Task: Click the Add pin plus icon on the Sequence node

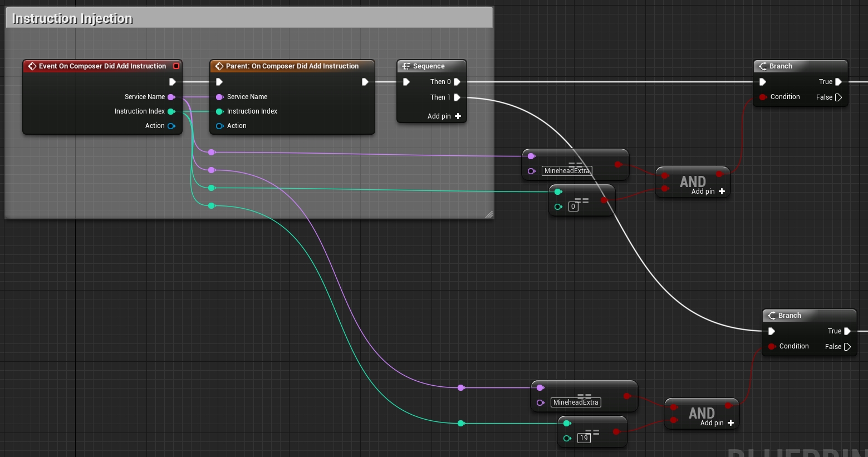Action: point(458,116)
